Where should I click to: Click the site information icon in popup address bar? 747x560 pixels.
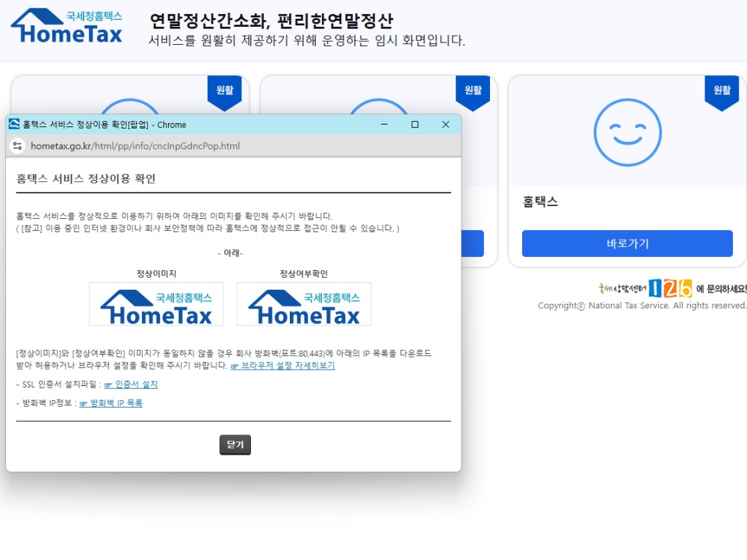tap(18, 146)
